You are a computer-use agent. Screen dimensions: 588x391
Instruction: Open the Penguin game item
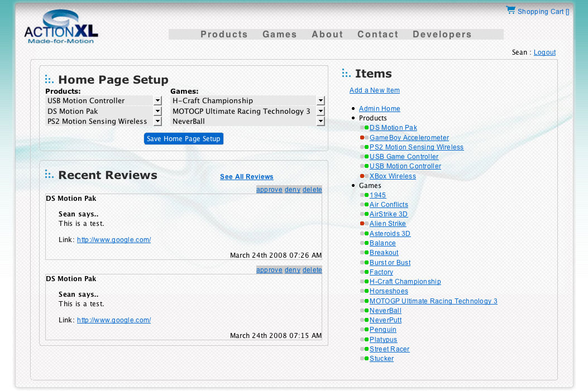pos(383,330)
